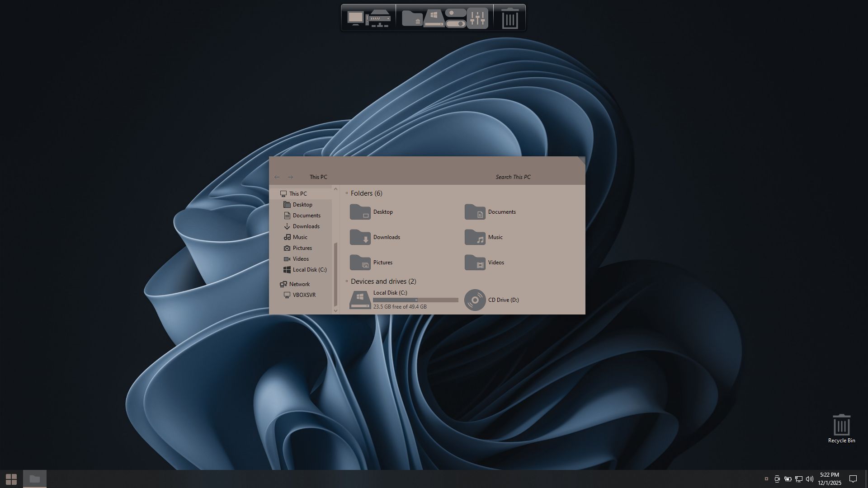Click the Windows drive icon in dock

pyautogui.click(x=434, y=19)
